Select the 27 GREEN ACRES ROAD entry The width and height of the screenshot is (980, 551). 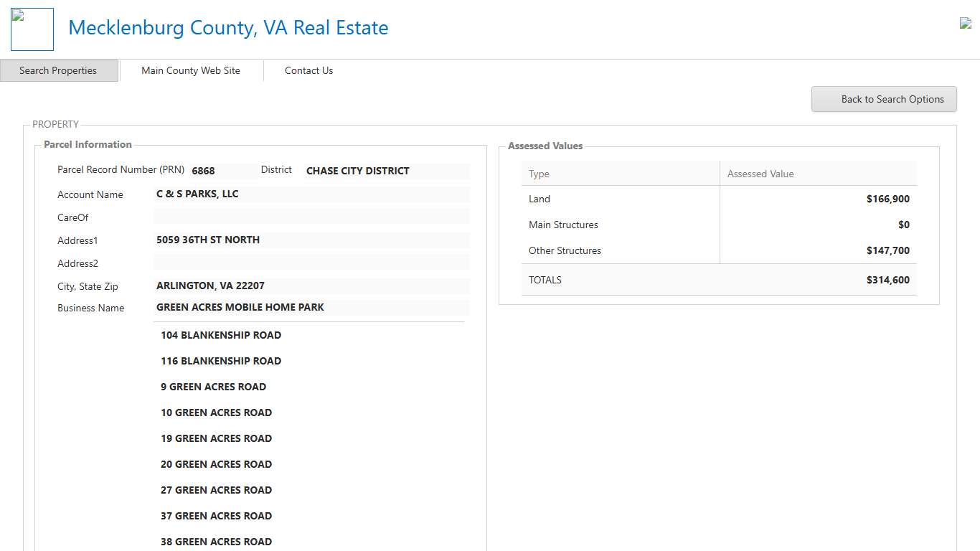pyautogui.click(x=216, y=490)
